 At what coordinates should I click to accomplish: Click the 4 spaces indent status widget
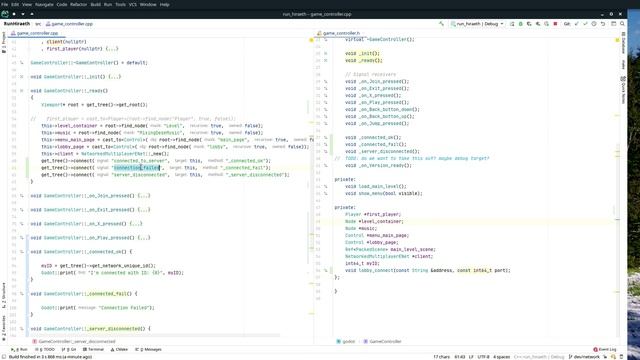(x=501, y=357)
